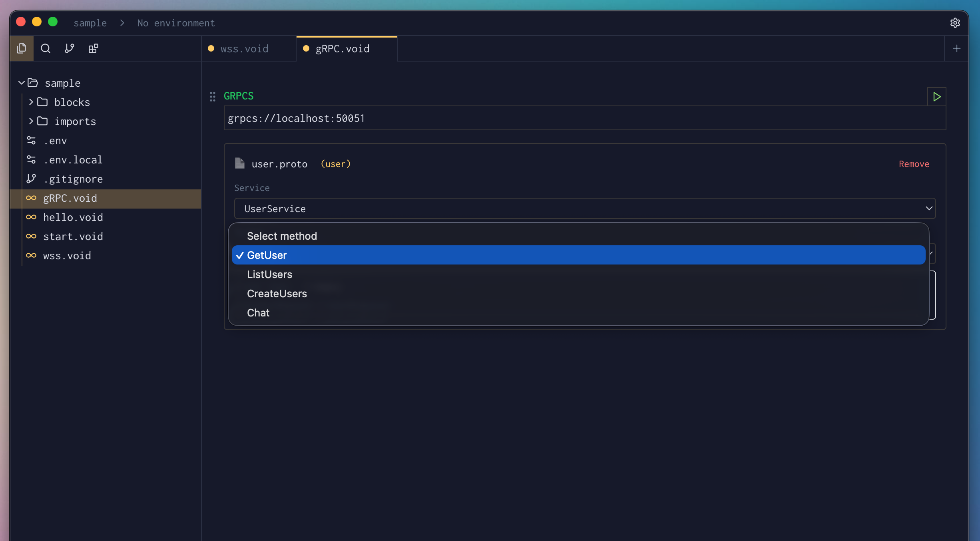
Task: Add a new tab with plus icon
Action: (x=956, y=48)
